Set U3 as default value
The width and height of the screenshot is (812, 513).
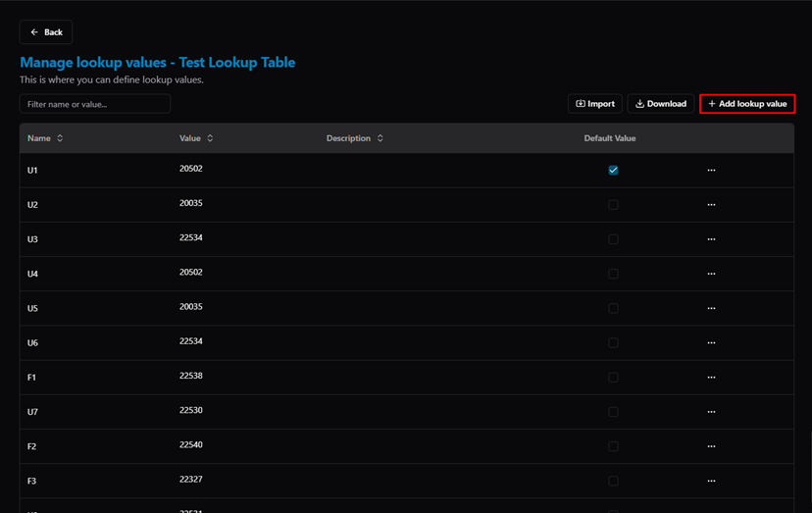(613, 239)
